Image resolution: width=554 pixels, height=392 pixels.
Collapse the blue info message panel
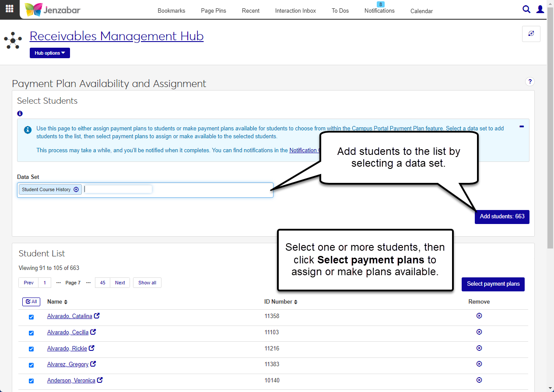522,126
